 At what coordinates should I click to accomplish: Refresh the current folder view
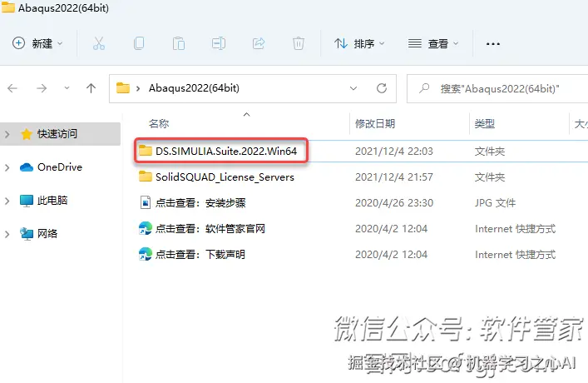pos(382,88)
